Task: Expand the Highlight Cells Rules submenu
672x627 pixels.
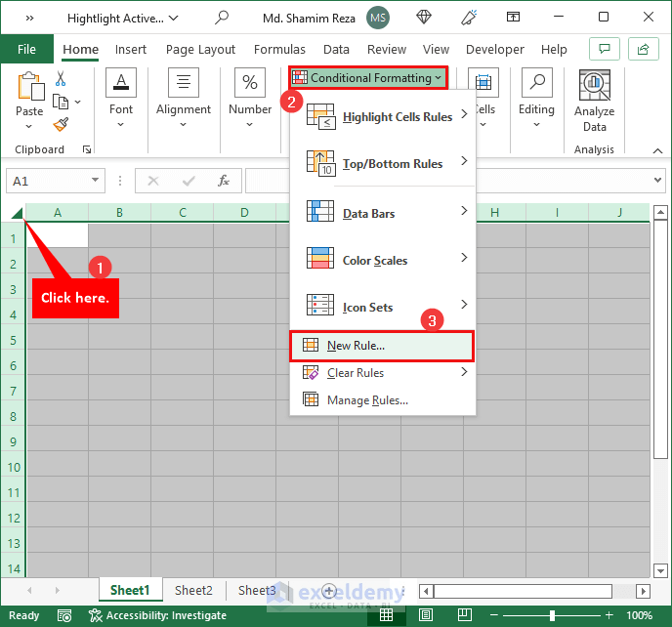Action: click(x=383, y=117)
